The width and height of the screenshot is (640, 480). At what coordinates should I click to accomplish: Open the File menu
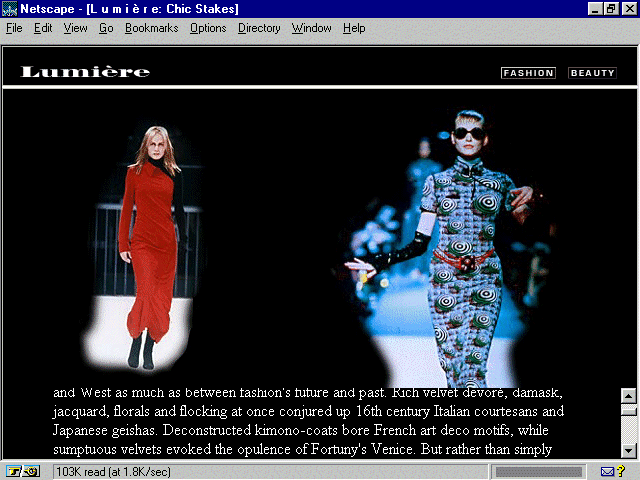(14, 28)
